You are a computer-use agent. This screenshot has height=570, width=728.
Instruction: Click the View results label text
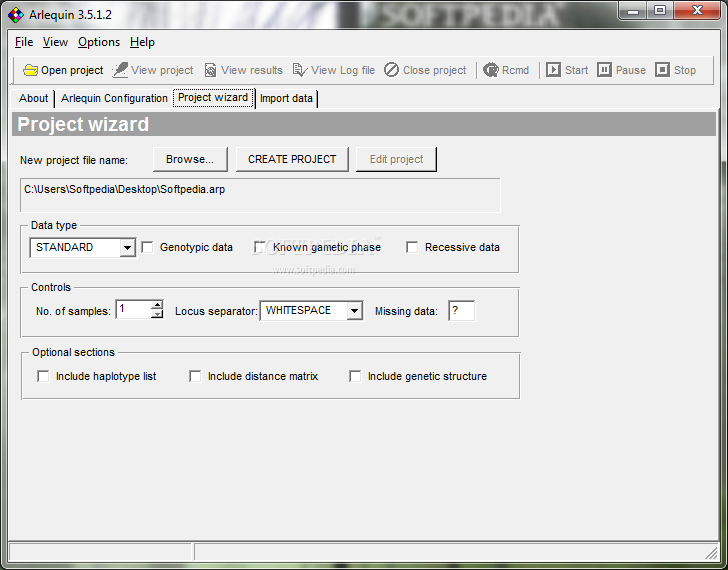tap(252, 70)
